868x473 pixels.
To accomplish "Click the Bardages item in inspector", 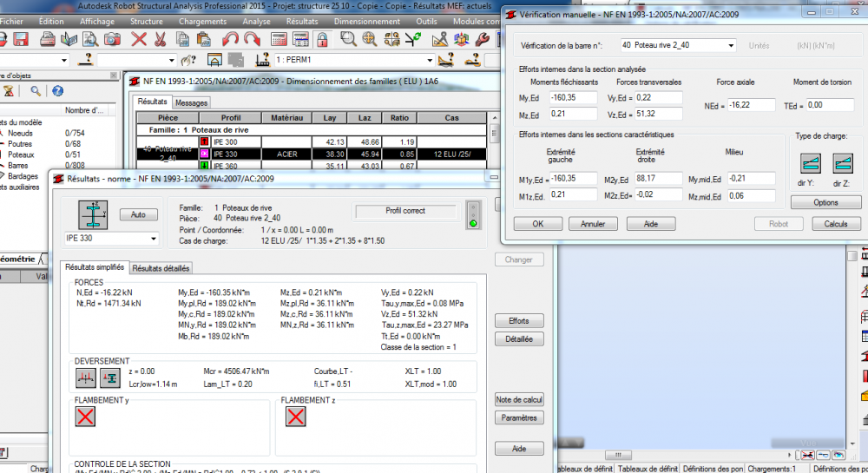I will 23,176.
